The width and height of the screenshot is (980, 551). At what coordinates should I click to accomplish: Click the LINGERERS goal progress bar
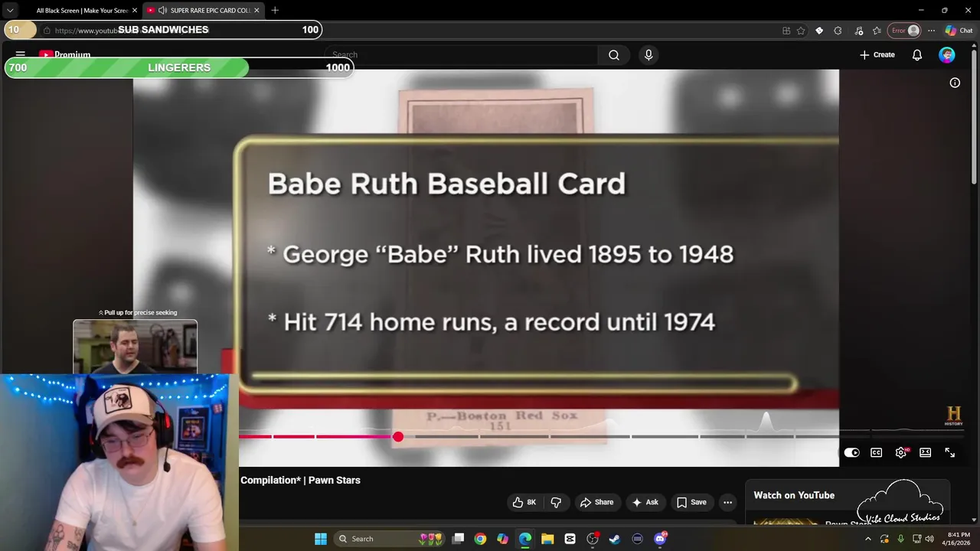tap(179, 67)
